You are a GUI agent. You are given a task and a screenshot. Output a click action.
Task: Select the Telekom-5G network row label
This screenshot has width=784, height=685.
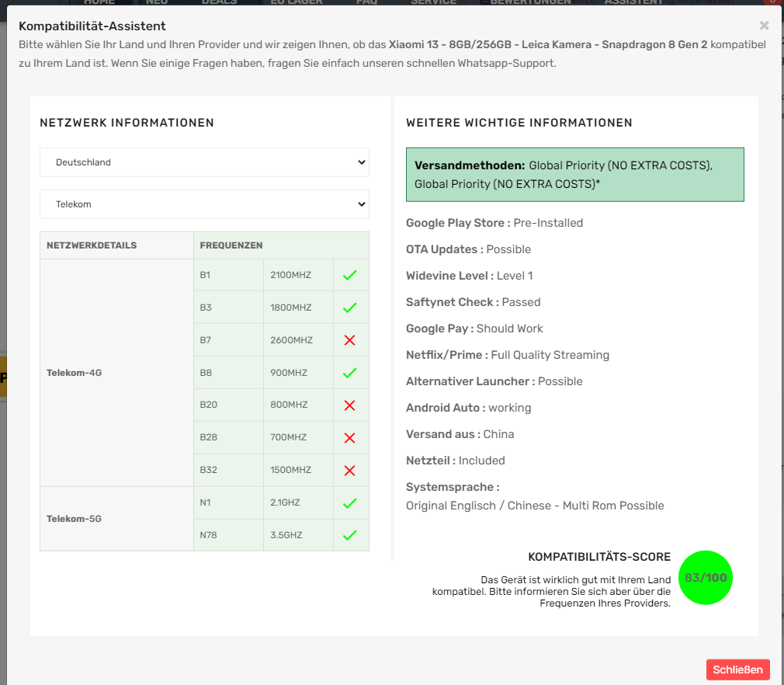click(x=75, y=519)
